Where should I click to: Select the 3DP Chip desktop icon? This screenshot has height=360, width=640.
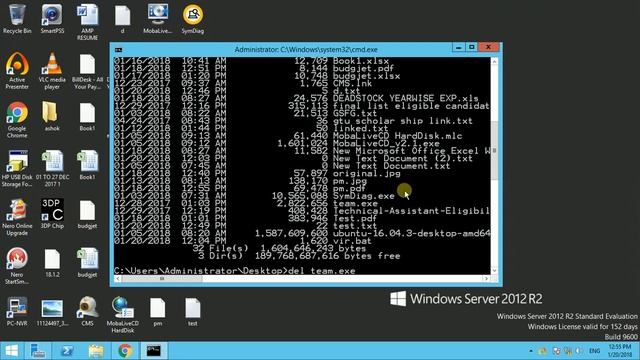tap(52, 214)
